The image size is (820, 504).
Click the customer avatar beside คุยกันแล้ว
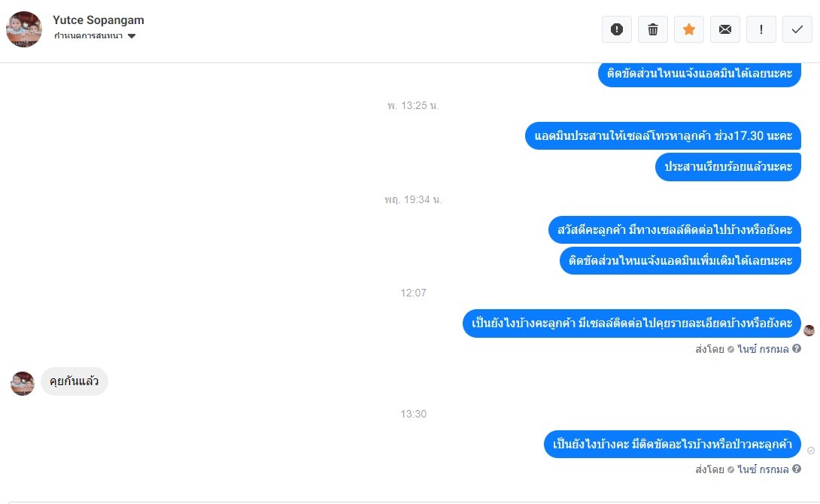(23, 383)
